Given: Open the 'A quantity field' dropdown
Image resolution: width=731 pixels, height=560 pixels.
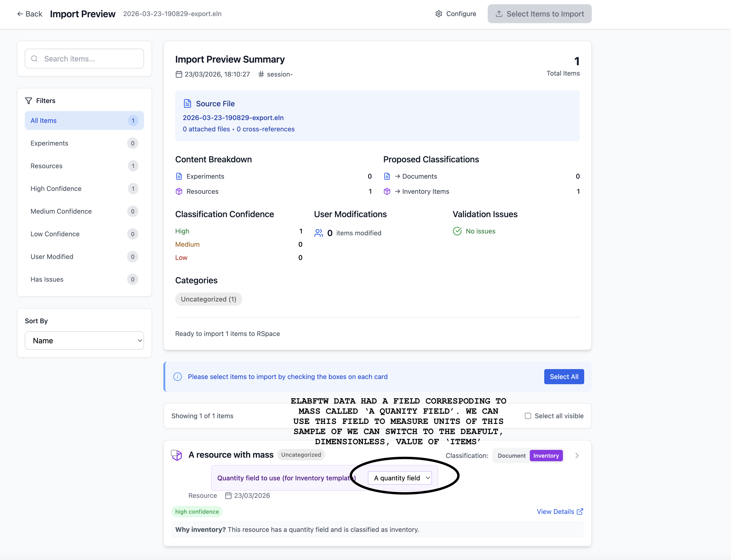Looking at the screenshot, I should pos(400,478).
